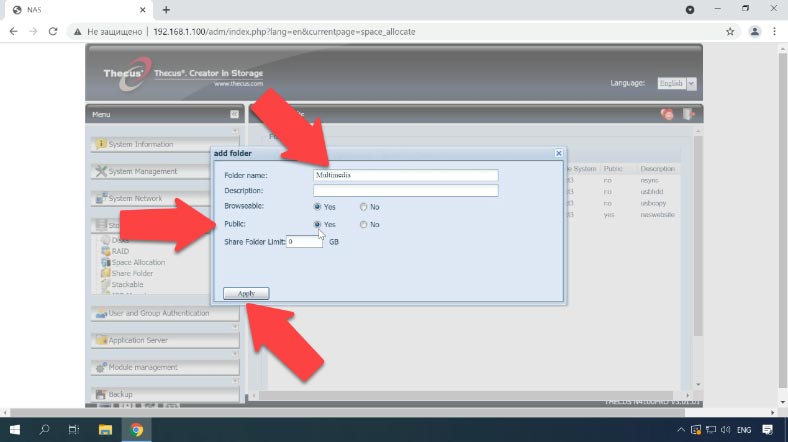This screenshot has height=442, width=788.
Task: Expand the Application Server menu section
Action: pos(165,340)
